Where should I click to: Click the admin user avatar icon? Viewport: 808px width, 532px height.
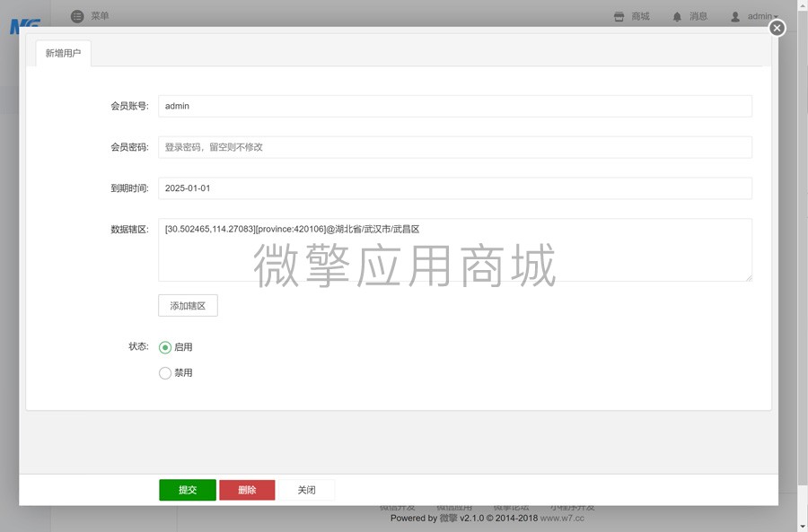tap(736, 15)
